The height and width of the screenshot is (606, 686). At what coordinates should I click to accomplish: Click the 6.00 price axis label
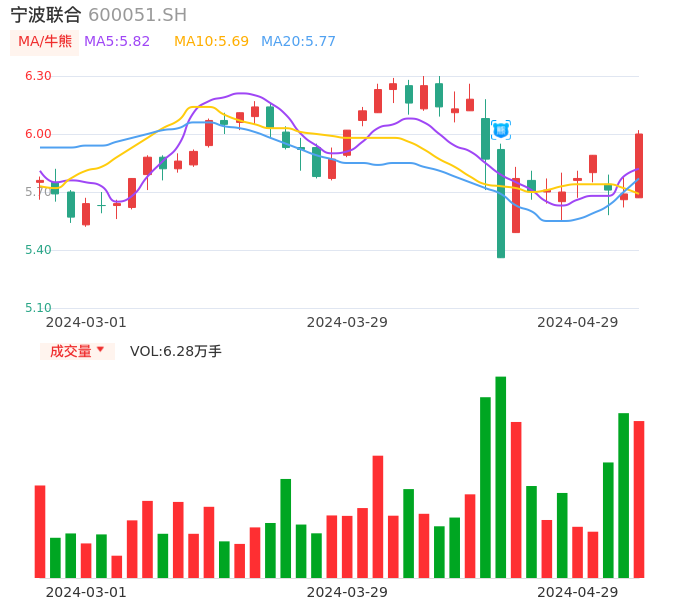(x=38, y=134)
